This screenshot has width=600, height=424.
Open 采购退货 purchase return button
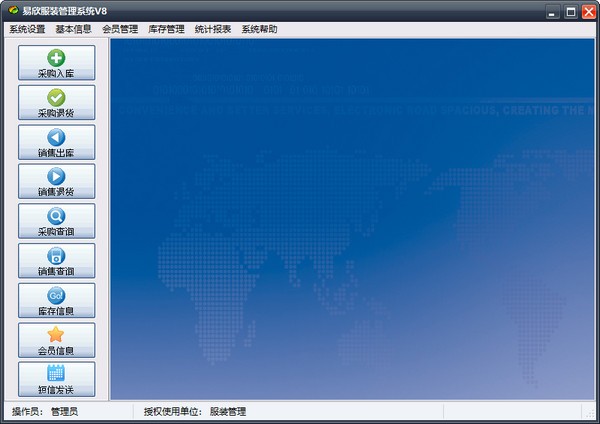pyautogui.click(x=57, y=103)
